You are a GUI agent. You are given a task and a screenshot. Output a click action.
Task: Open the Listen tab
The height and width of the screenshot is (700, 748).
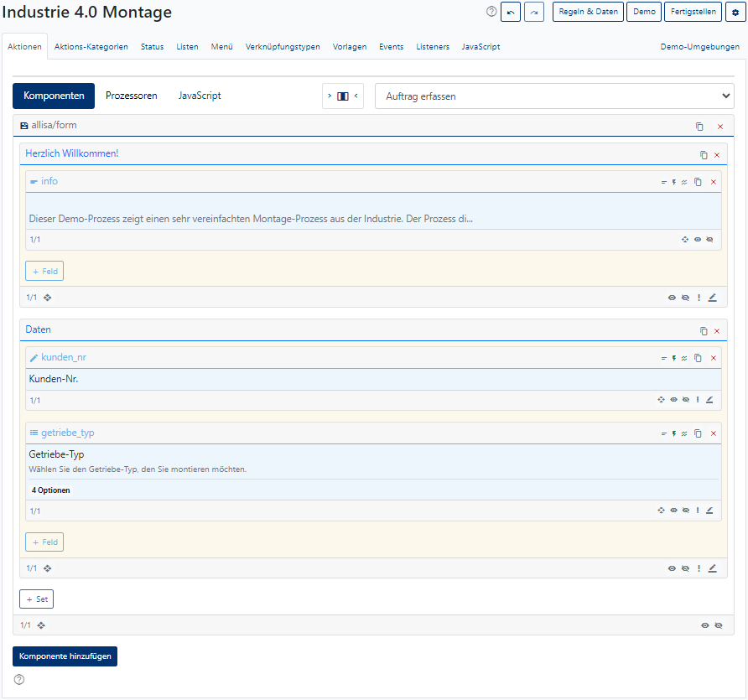[x=187, y=47]
